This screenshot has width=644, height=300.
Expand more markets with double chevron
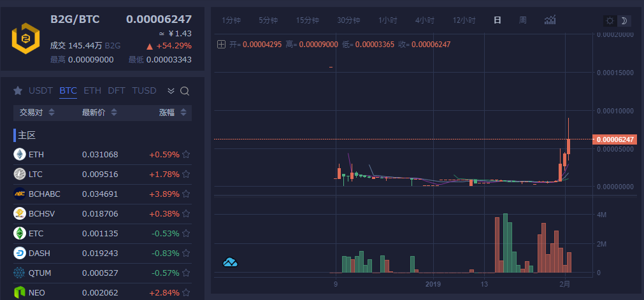click(x=171, y=91)
